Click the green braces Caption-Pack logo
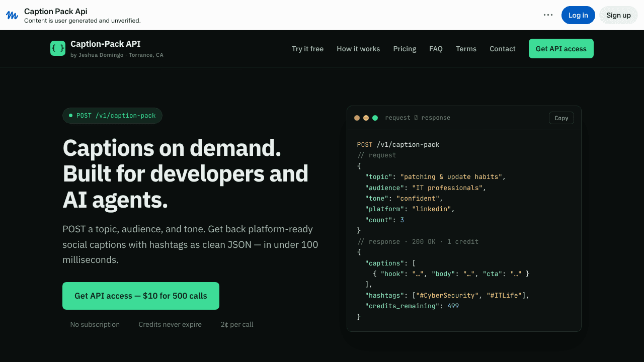The width and height of the screenshot is (644, 362). tap(58, 48)
